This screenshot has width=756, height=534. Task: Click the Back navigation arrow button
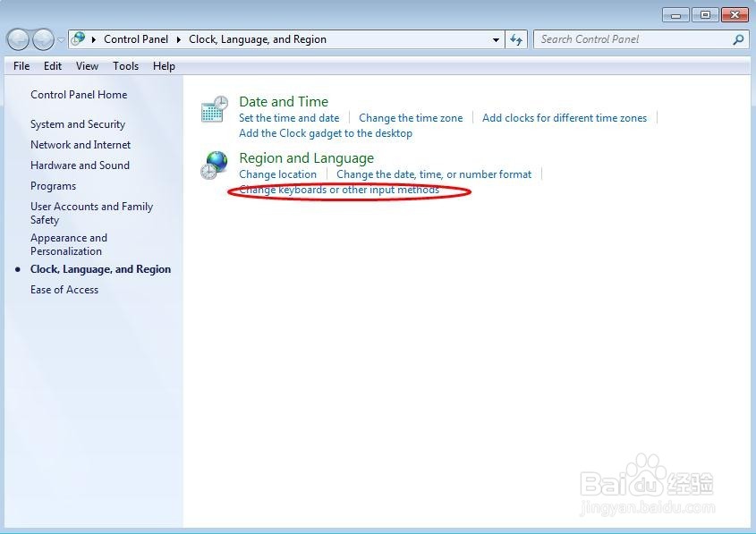point(18,39)
